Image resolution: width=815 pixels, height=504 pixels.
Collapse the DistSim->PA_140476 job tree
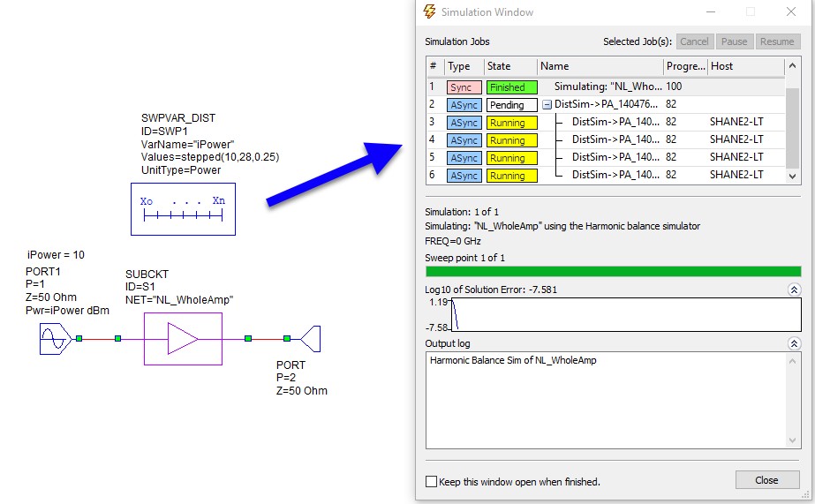(547, 104)
